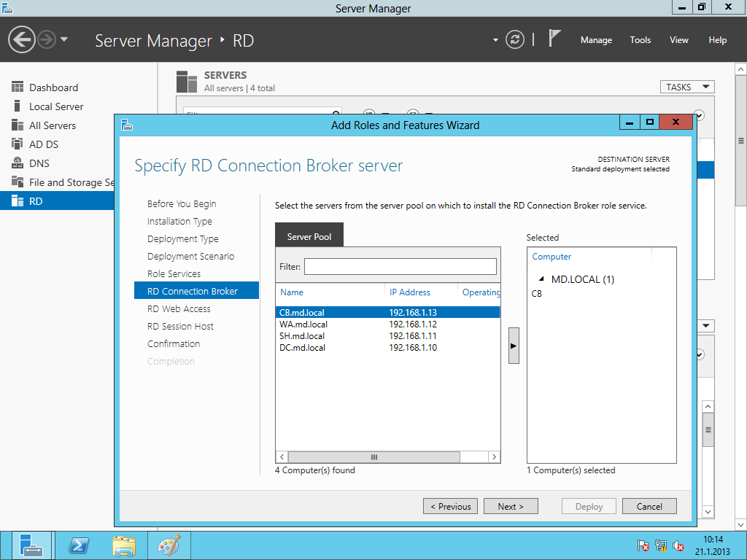Open the Manage menu

click(596, 40)
